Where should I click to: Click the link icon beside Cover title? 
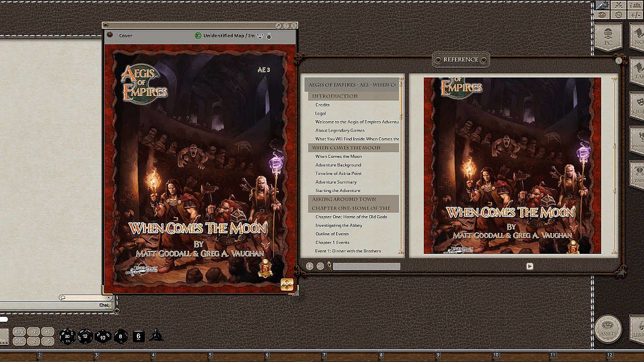coord(110,35)
